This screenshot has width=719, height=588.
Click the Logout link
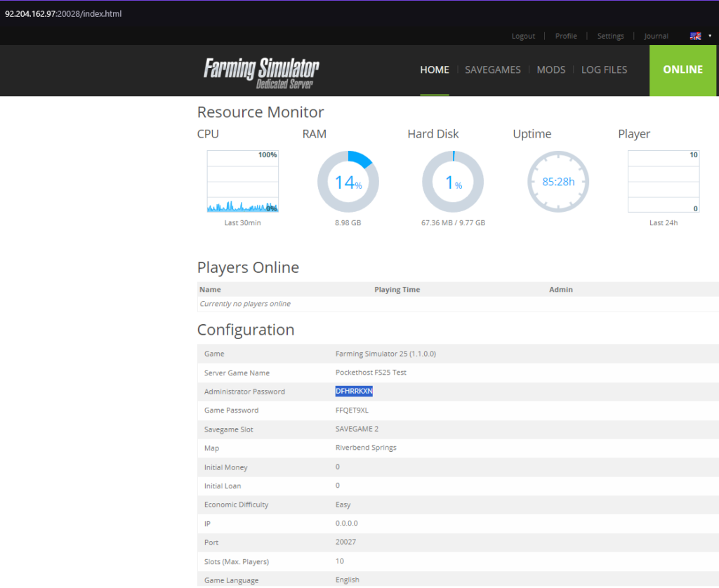point(523,36)
